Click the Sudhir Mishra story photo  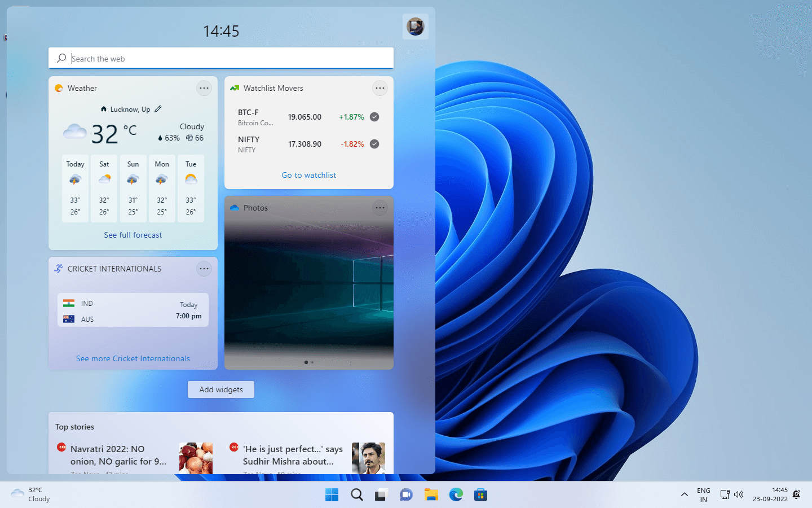[x=368, y=458]
